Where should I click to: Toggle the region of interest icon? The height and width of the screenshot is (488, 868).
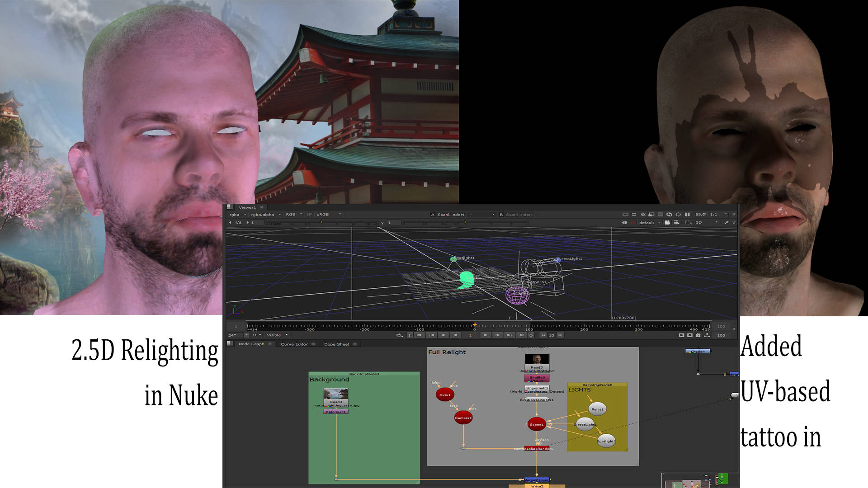click(678, 214)
